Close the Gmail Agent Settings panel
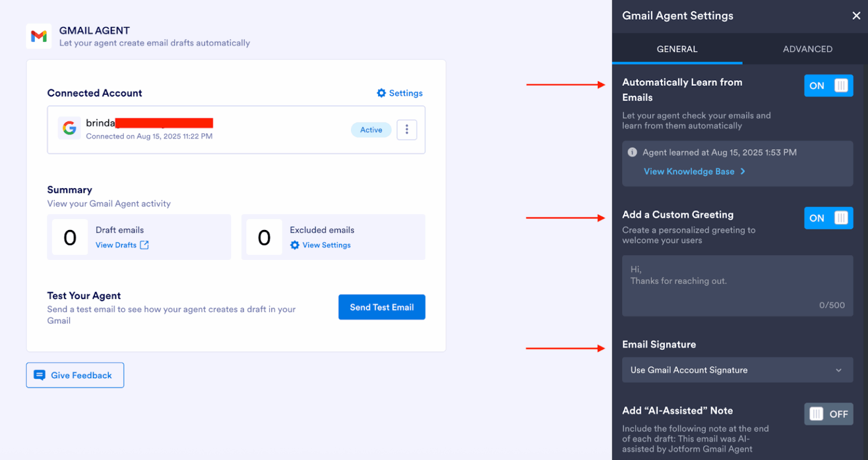This screenshot has width=868, height=460. tap(856, 16)
